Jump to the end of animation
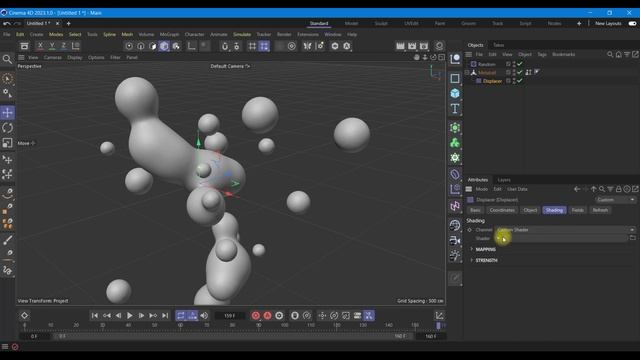This screenshot has height=360, width=640. (165, 316)
